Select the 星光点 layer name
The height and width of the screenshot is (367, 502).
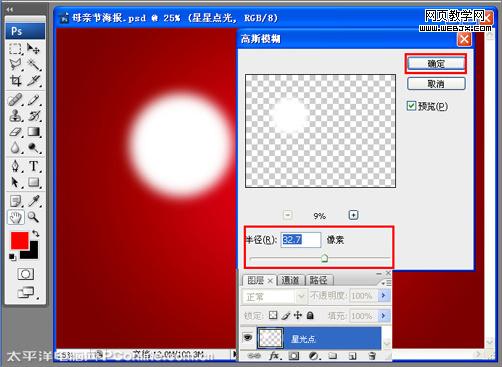[303, 339]
